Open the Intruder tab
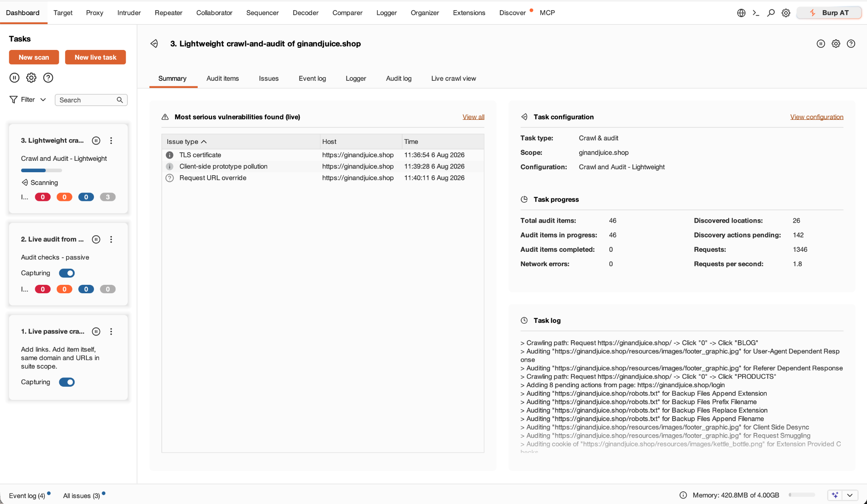Image resolution: width=867 pixels, height=504 pixels. point(129,13)
